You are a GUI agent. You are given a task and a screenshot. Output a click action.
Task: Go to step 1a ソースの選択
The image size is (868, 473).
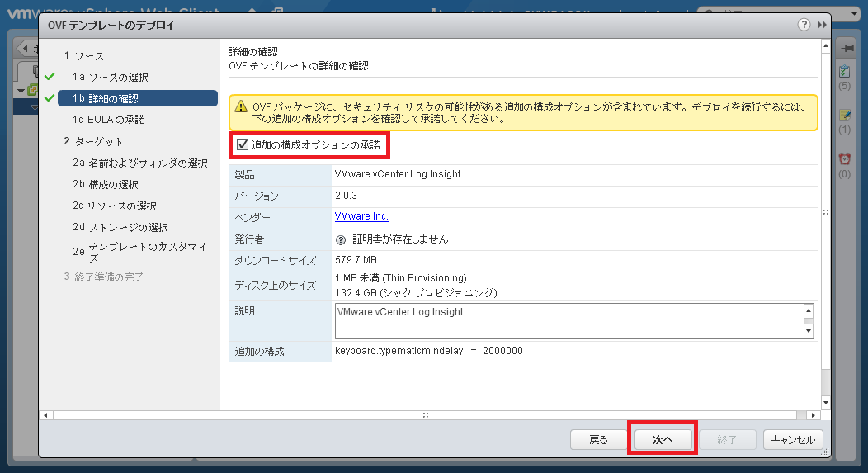click(x=111, y=77)
